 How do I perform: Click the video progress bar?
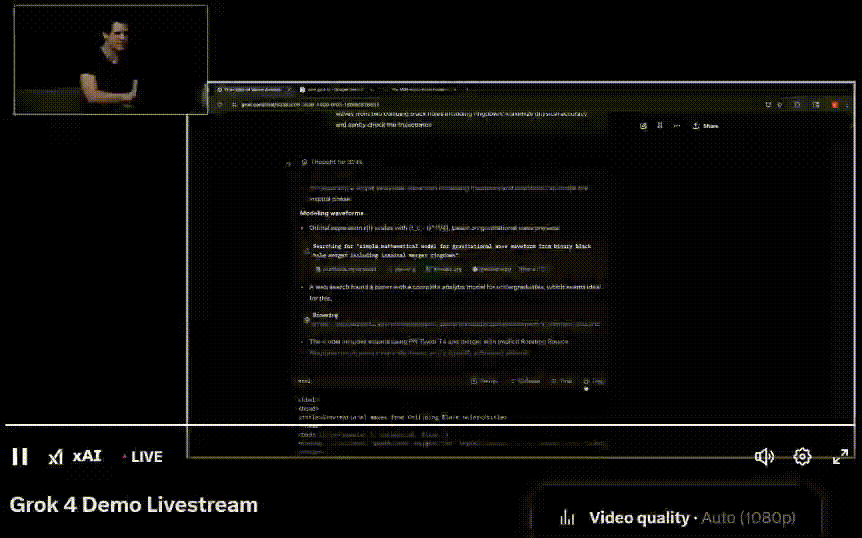430,425
